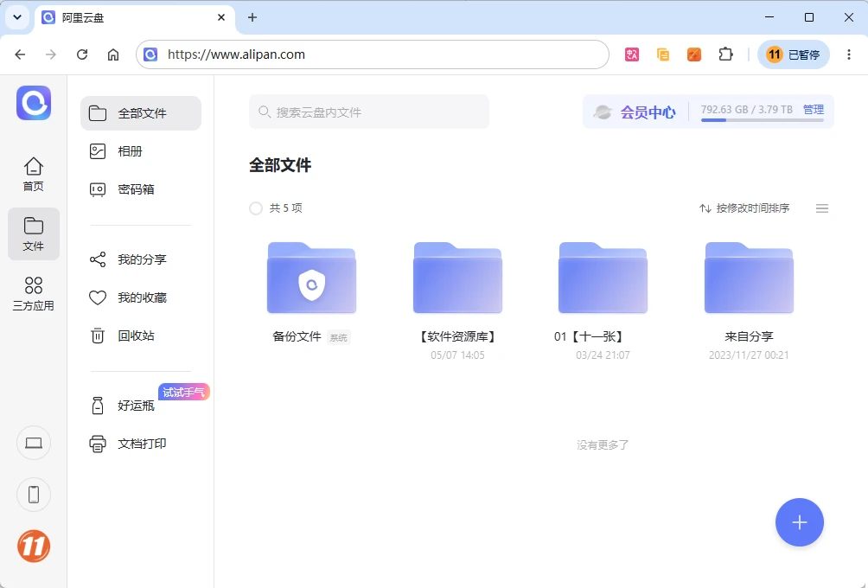Reload the page

(x=82, y=54)
